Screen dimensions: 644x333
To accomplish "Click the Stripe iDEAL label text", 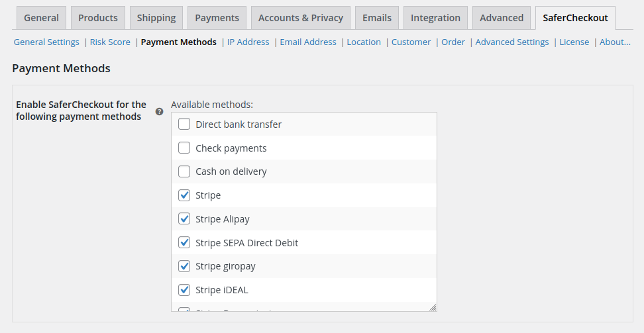I will (x=222, y=290).
